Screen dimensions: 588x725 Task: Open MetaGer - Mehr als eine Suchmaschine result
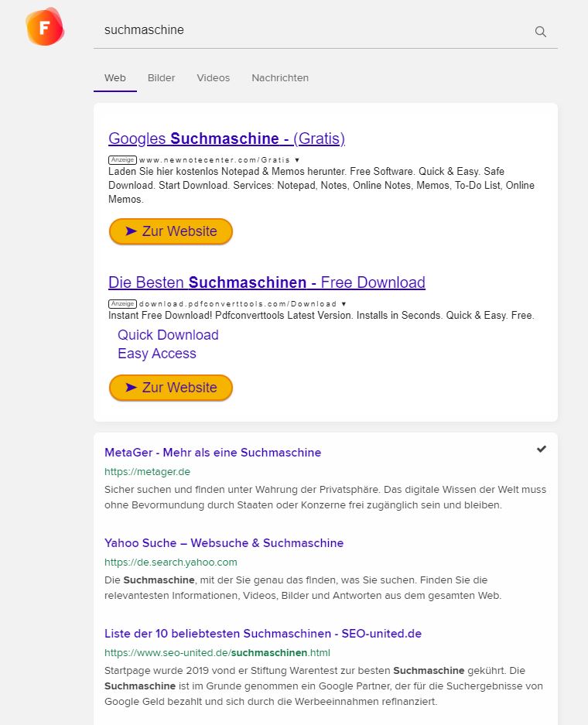coord(213,452)
